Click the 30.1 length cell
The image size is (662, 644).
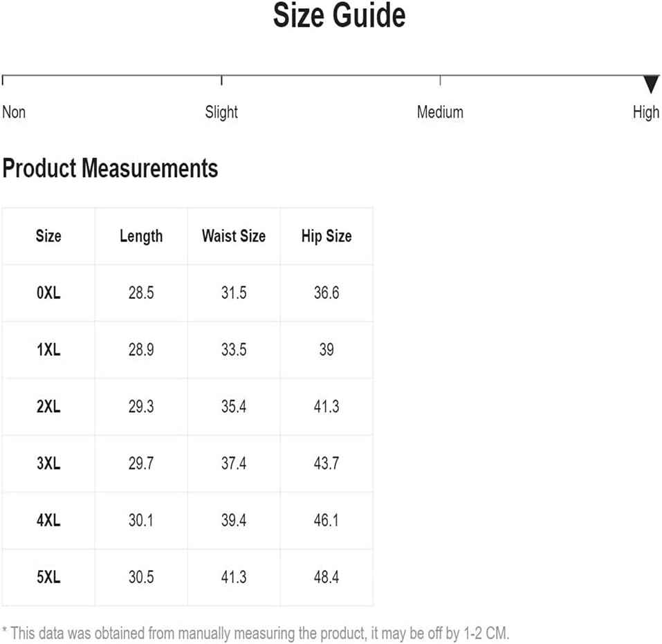coord(141,520)
